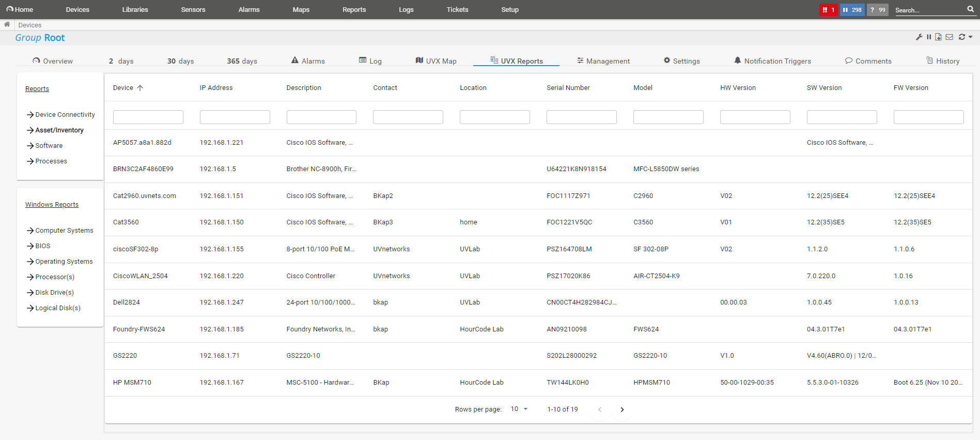Click the breadcrumb home icon
Screen dimensions: 980x440
point(7,24)
